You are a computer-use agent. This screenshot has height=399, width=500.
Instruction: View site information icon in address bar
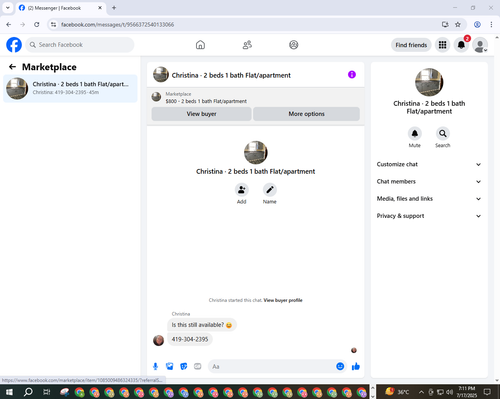[x=53, y=24]
